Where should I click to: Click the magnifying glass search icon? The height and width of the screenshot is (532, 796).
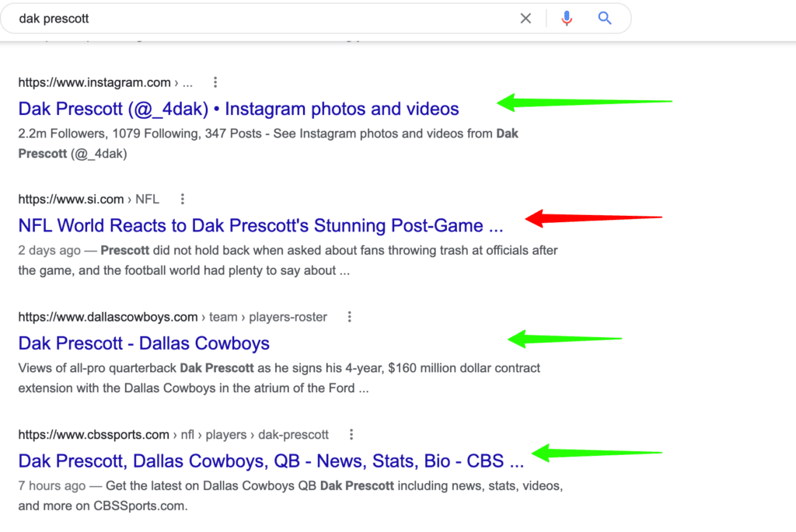(x=605, y=18)
